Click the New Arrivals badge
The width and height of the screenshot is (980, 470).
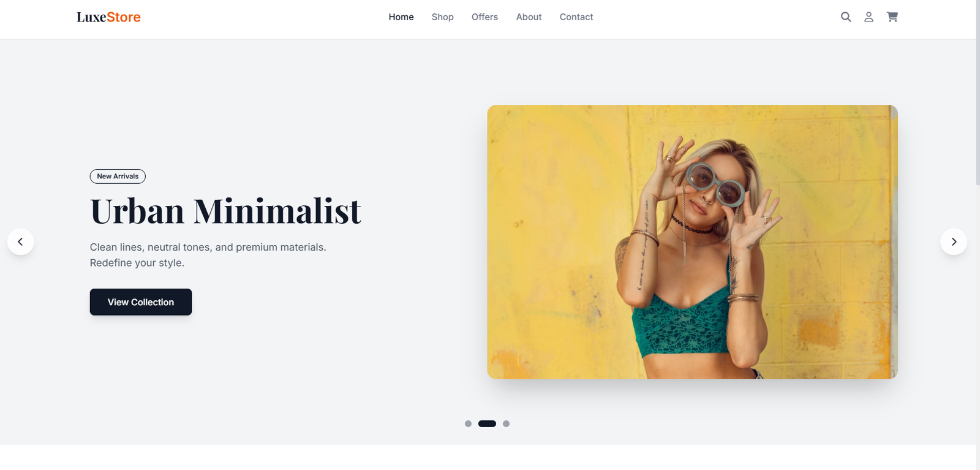pyautogui.click(x=118, y=176)
